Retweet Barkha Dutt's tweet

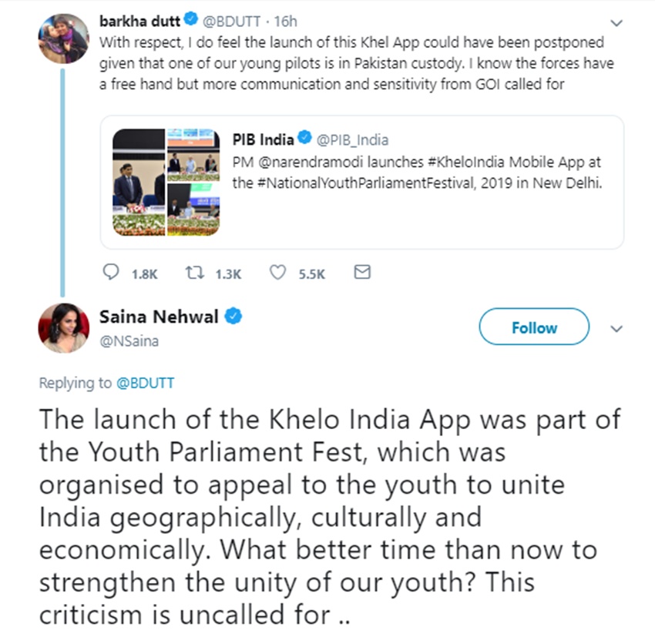[x=196, y=273]
